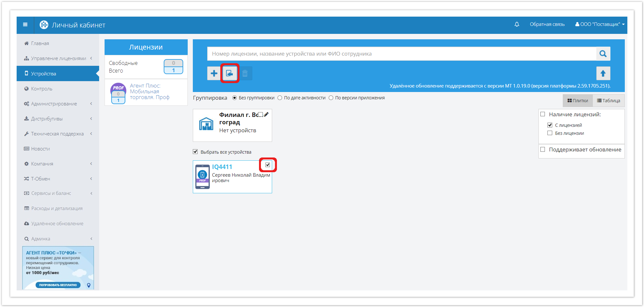
Task: Click the license search input field
Action: click(x=402, y=54)
